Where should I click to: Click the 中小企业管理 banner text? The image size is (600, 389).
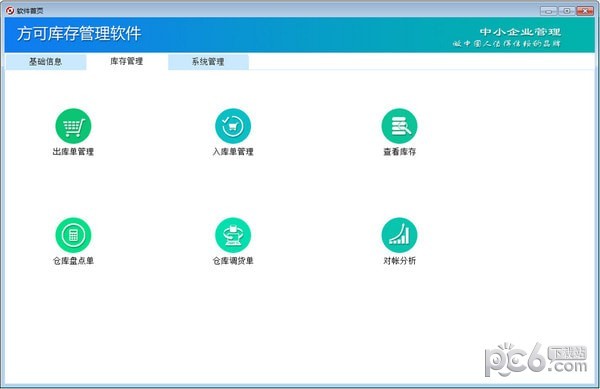tap(520, 32)
